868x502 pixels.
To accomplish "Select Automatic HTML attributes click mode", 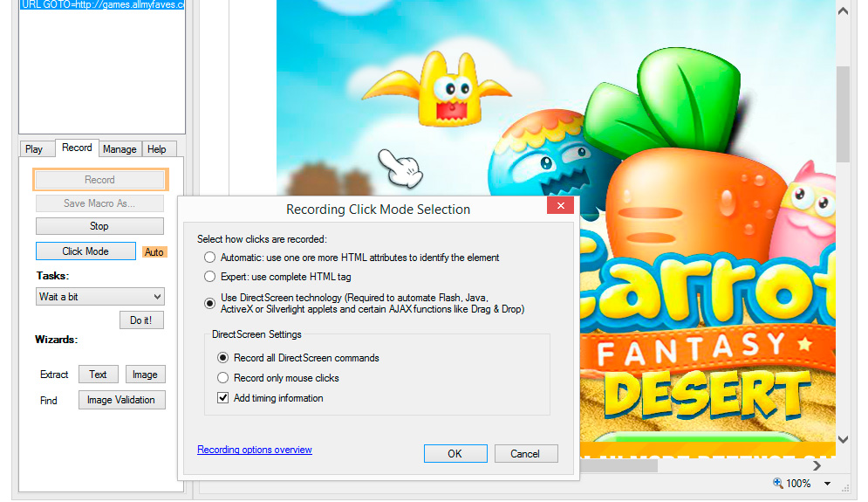I will click(210, 258).
